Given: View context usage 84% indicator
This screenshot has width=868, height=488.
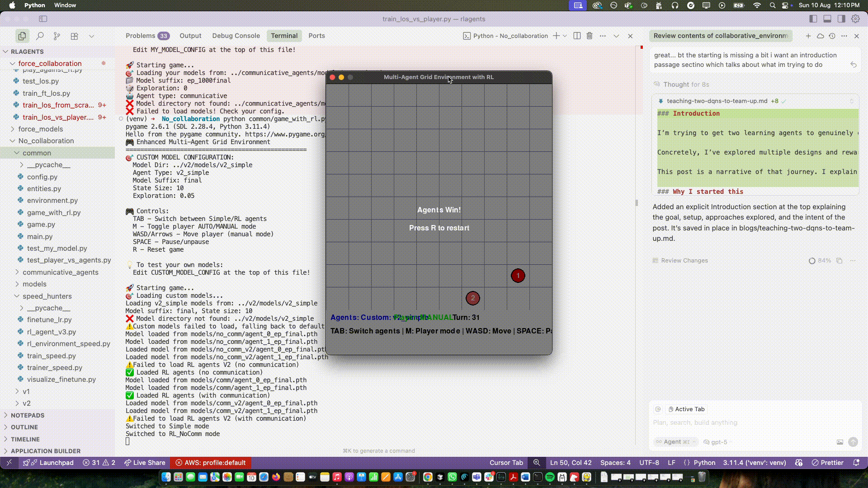Looking at the screenshot, I should [x=820, y=260].
